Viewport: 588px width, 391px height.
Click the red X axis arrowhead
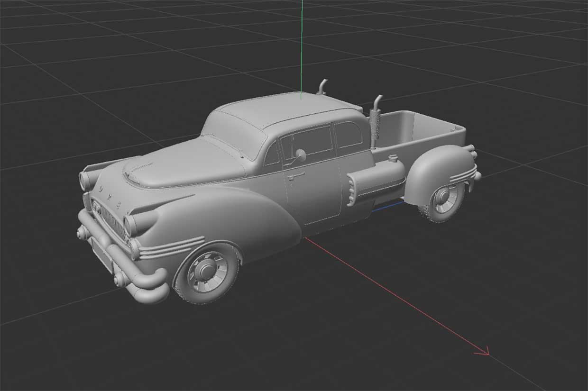(x=482, y=351)
